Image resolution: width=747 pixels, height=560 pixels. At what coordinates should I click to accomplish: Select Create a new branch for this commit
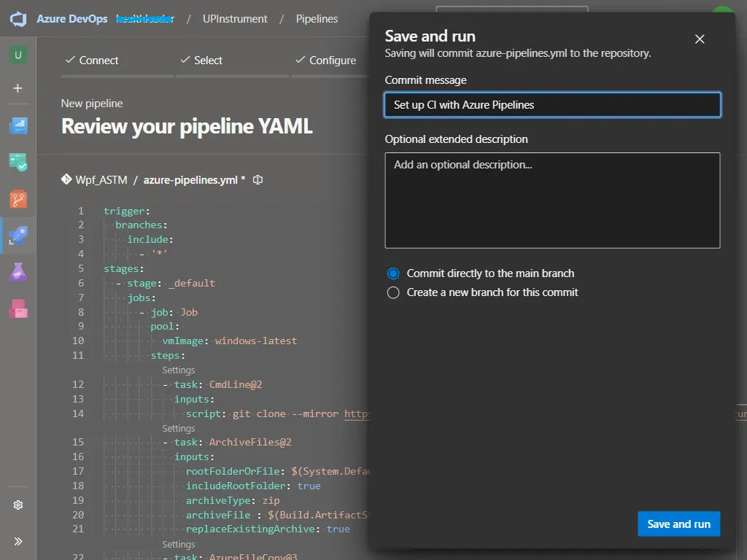click(x=393, y=292)
